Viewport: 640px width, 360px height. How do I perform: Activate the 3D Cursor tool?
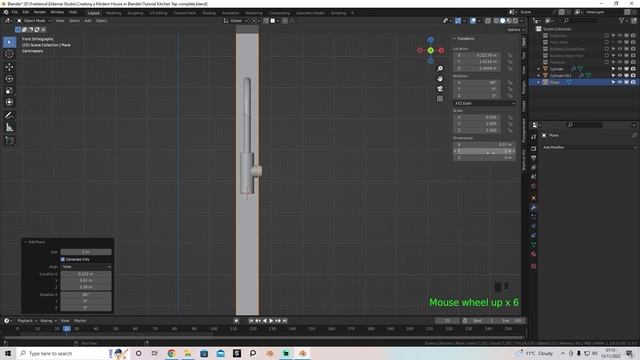coord(9,54)
